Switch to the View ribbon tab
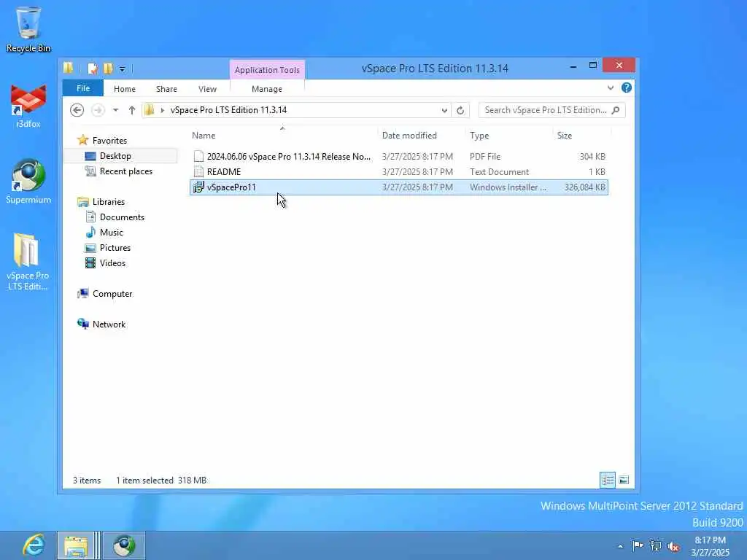This screenshot has width=747, height=560. [x=207, y=89]
